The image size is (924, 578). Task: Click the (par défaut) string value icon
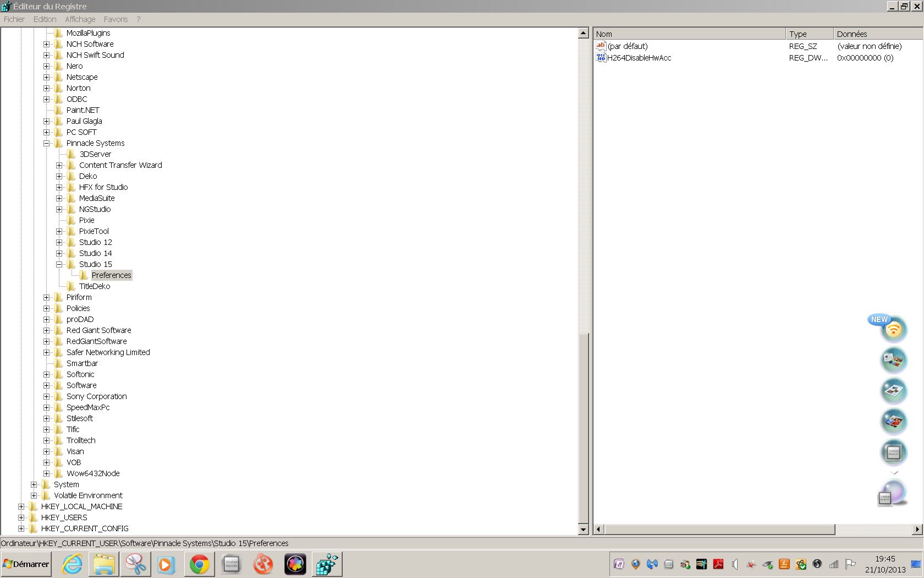[601, 46]
